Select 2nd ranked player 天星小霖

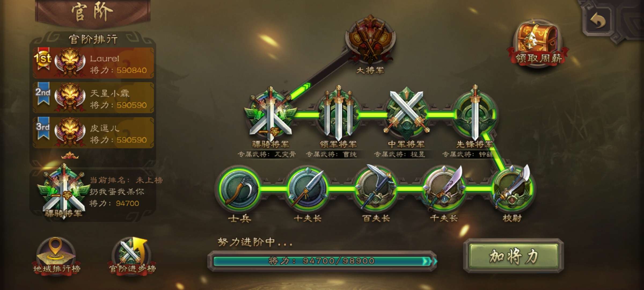(93, 98)
